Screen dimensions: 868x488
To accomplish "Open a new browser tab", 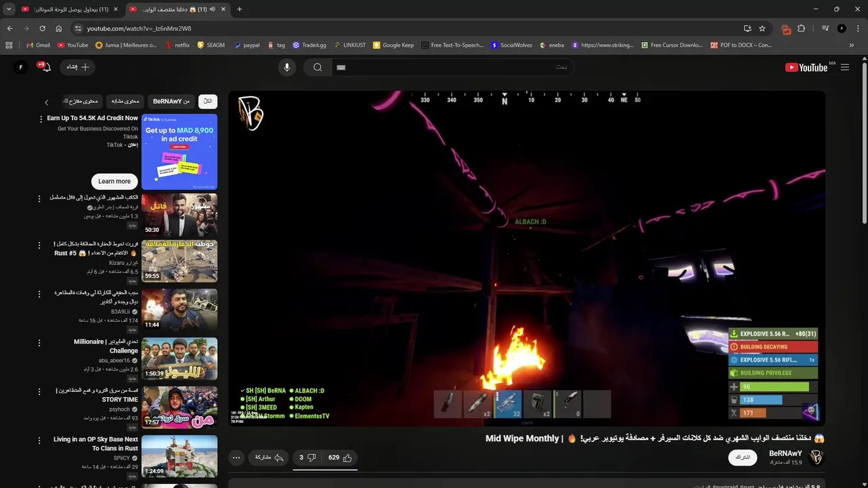I will (x=239, y=9).
